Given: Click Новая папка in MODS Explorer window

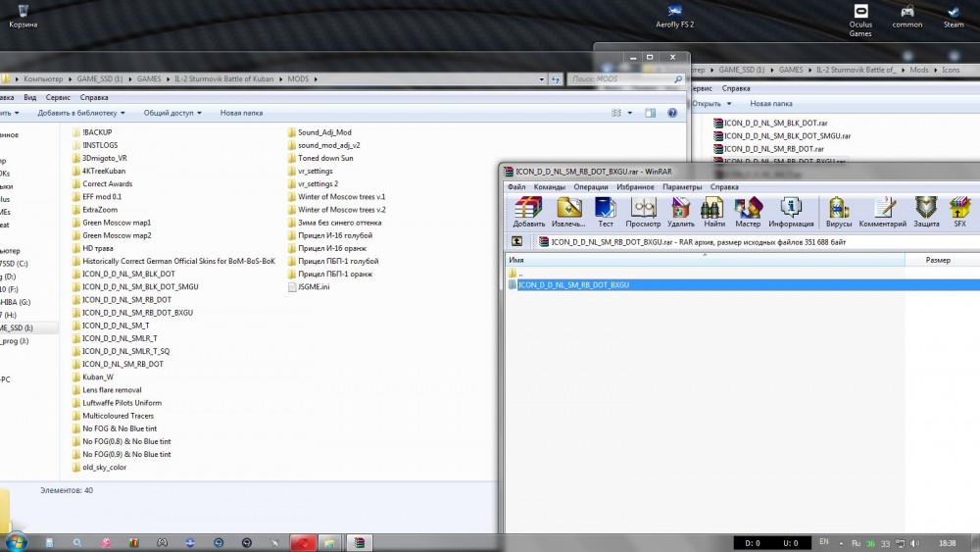Looking at the screenshot, I should 241,113.
